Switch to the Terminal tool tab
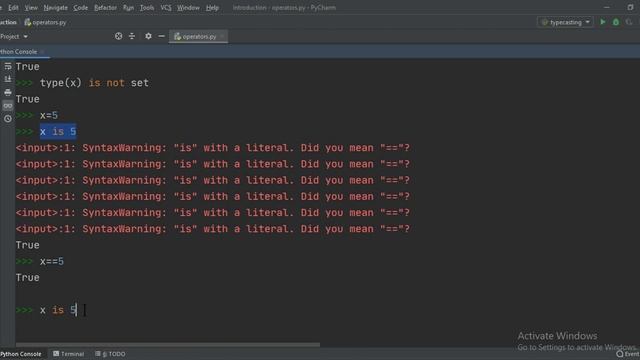This screenshot has height=360, width=640. coord(69,354)
